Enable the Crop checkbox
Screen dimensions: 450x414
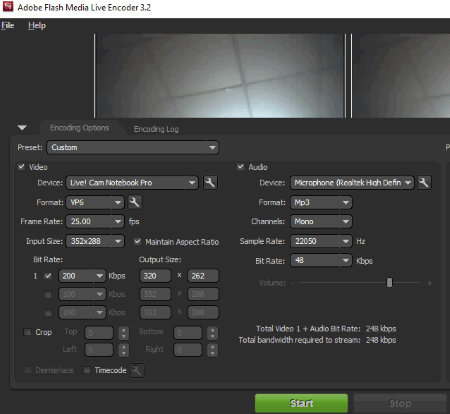click(x=28, y=332)
